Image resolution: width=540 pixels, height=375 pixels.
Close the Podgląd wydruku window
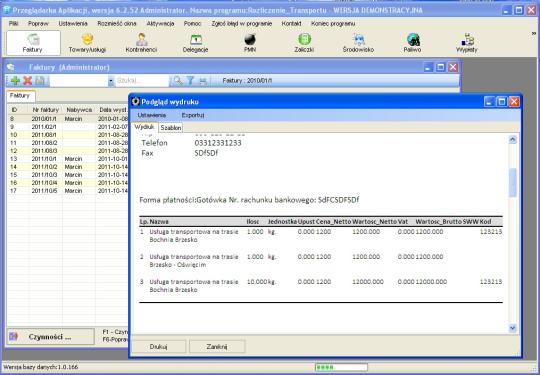click(x=514, y=102)
